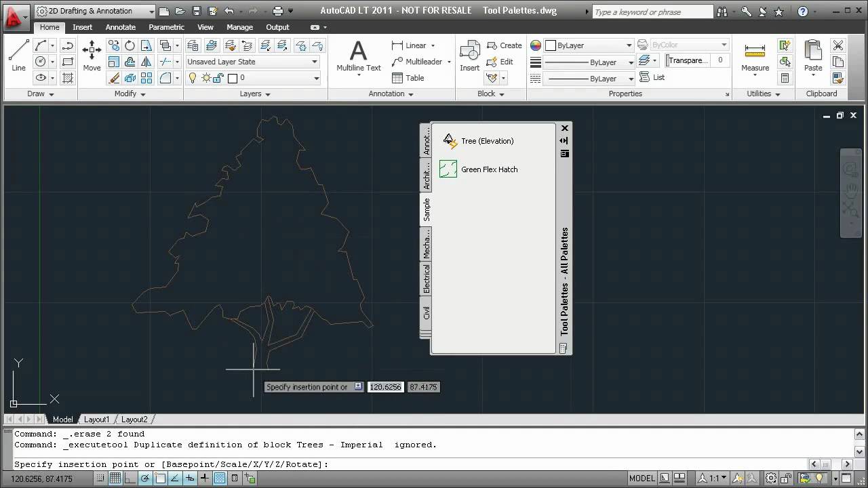Toggle Ortho Mode in status bar
The image size is (868, 488).
point(130,479)
